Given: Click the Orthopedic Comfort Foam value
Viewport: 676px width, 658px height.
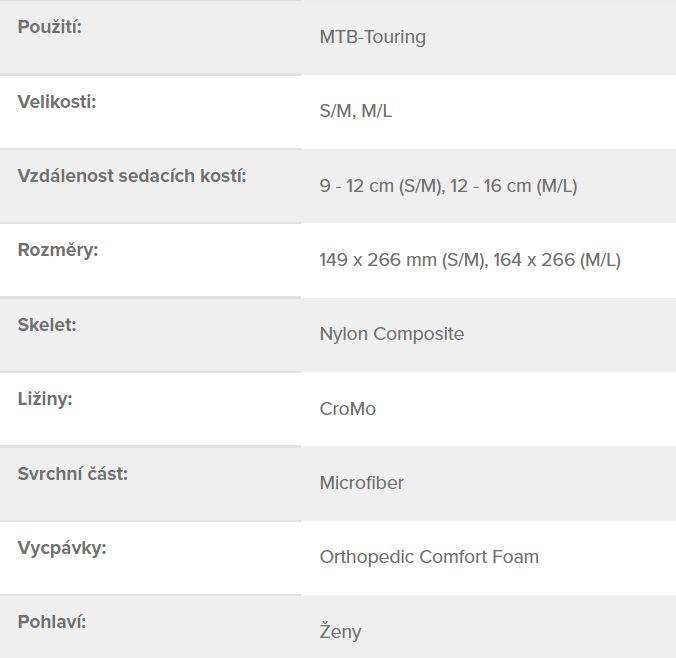Looking at the screenshot, I should click(x=429, y=557).
